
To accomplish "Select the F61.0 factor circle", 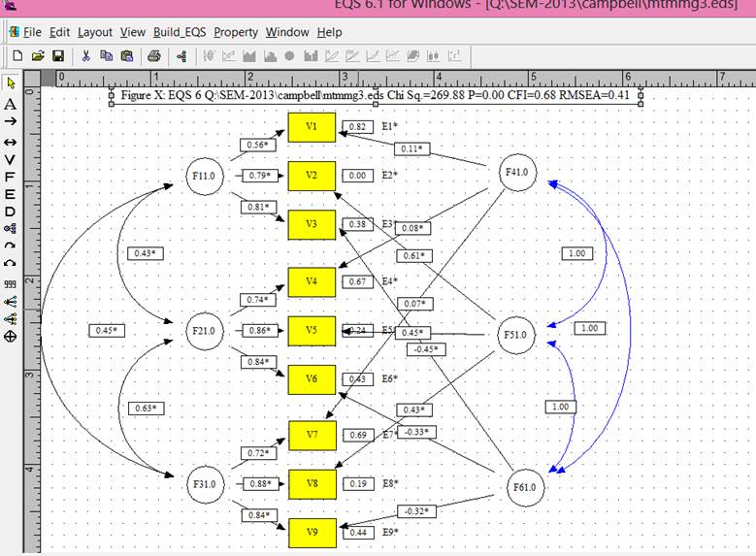I will pyautogui.click(x=525, y=488).
